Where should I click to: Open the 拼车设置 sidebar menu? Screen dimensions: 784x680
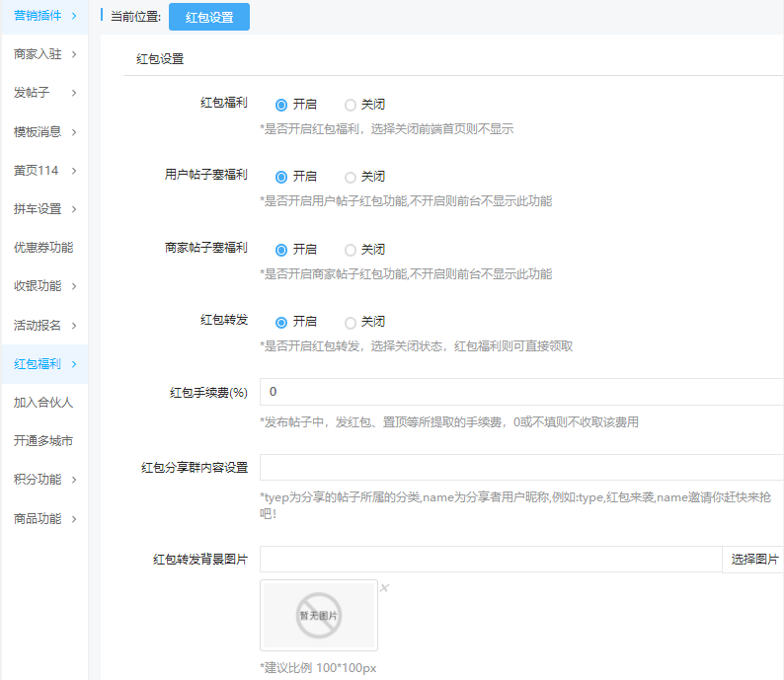tap(45, 209)
